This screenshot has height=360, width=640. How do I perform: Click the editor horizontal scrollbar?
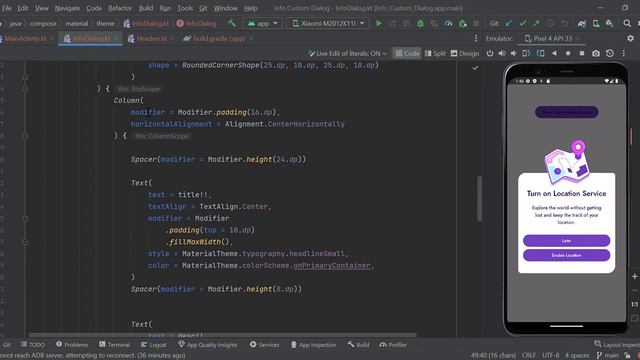point(222,335)
